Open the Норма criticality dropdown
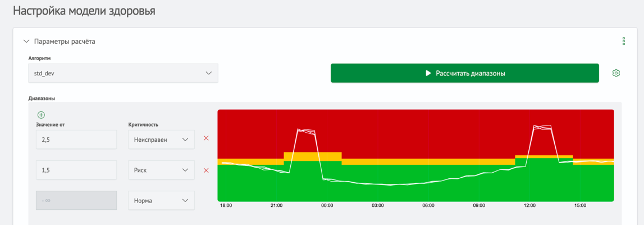Screen dimensions: 644x225 [161, 200]
